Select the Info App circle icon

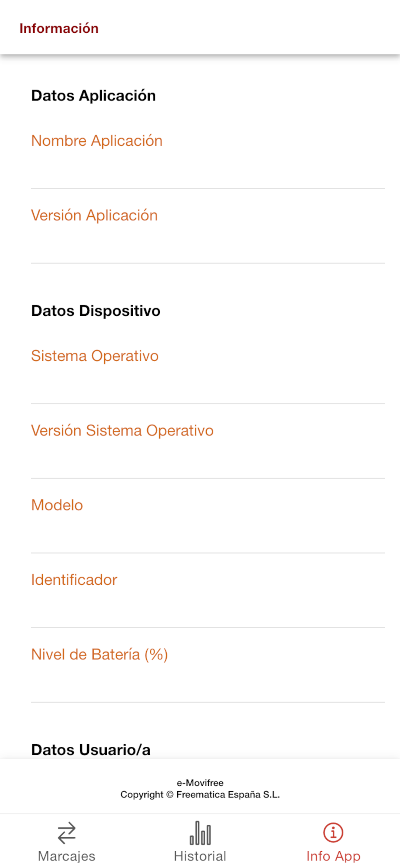click(333, 833)
